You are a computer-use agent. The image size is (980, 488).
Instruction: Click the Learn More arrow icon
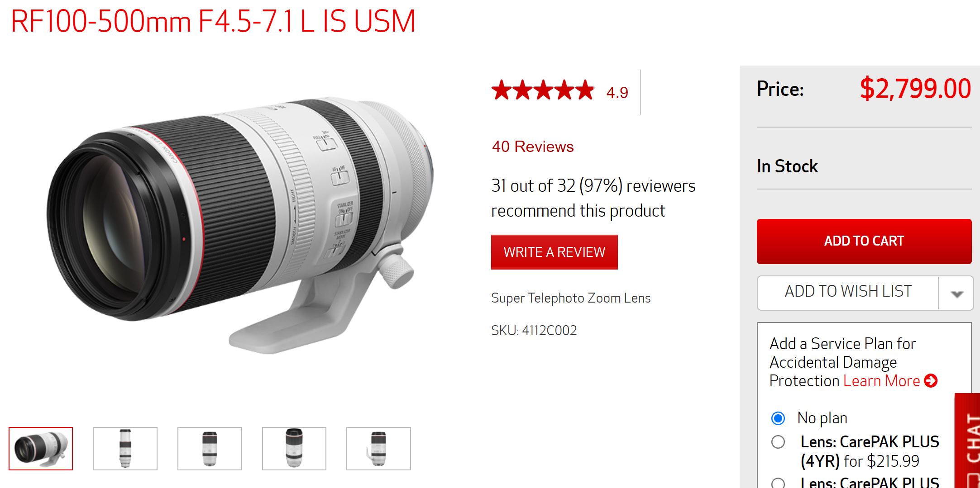pos(931,381)
